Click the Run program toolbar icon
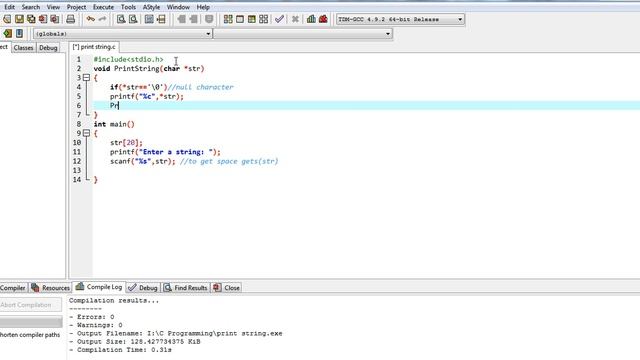The height and width of the screenshot is (360, 640). click(240, 19)
